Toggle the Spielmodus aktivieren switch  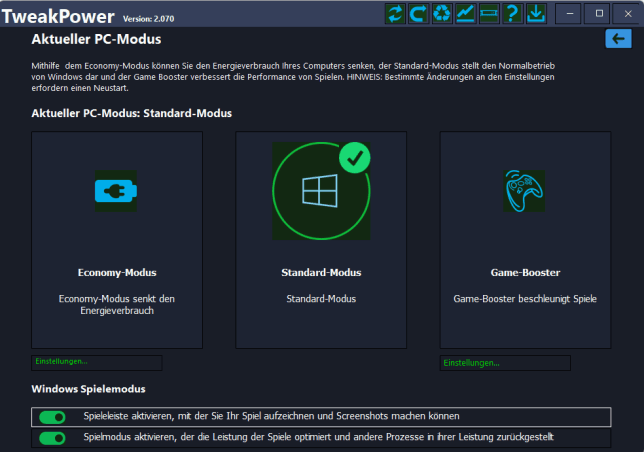(x=52, y=438)
